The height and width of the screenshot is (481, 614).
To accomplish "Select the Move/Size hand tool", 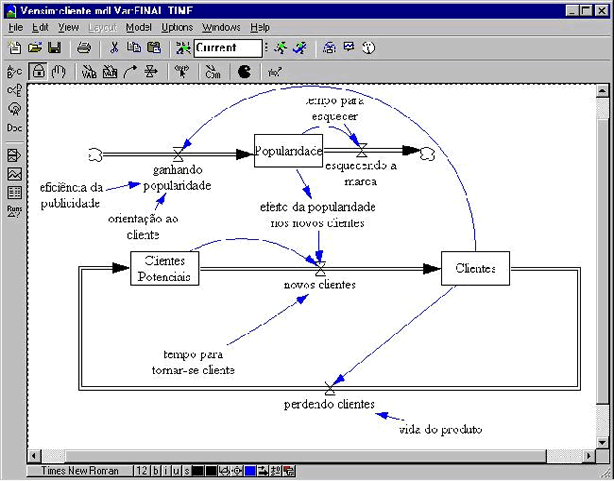I will (58, 71).
